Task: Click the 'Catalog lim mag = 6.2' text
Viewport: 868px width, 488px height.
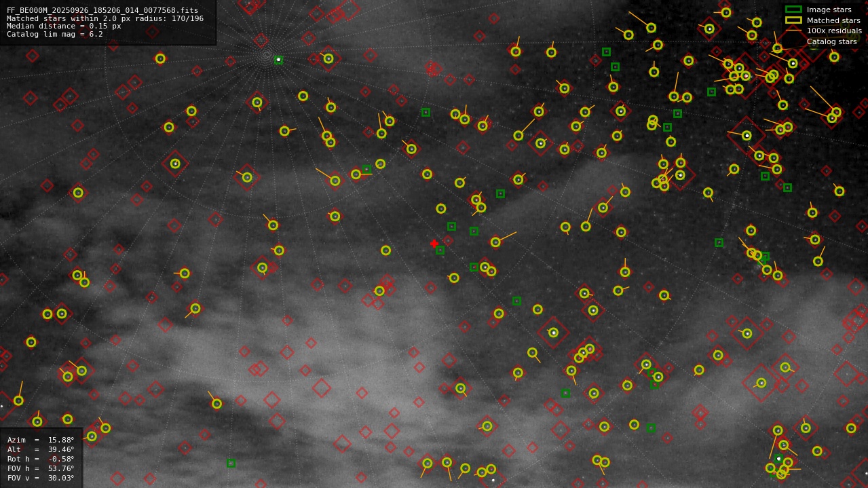Action: (x=55, y=35)
